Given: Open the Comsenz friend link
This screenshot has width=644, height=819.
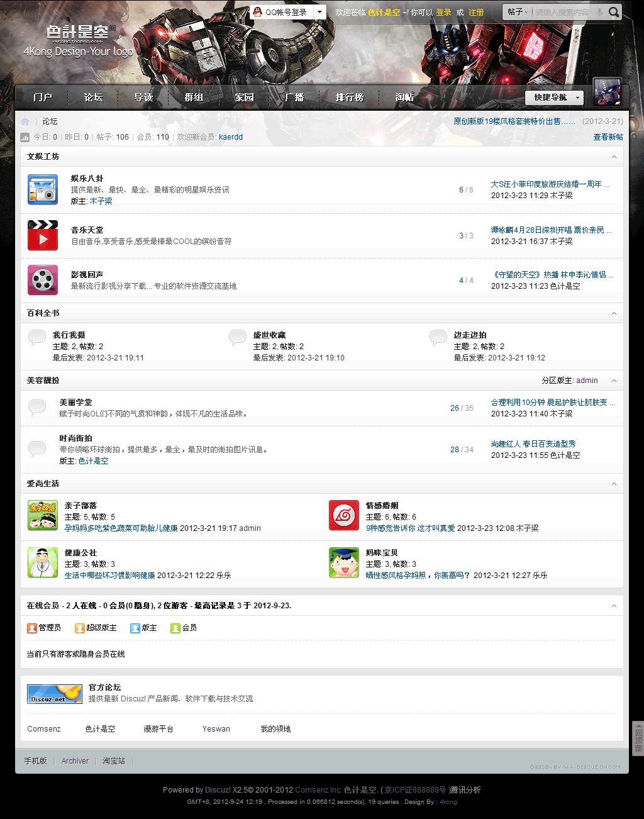Looking at the screenshot, I should click(x=44, y=729).
